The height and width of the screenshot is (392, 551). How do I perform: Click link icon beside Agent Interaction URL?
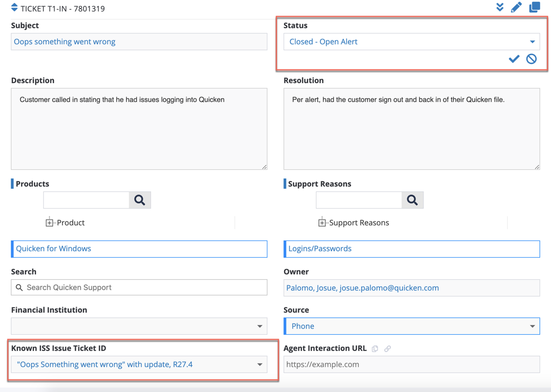(388, 349)
